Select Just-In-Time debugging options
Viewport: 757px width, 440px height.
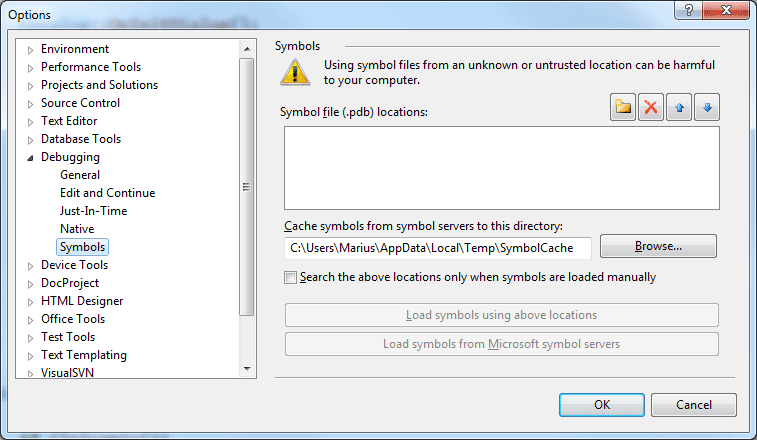[x=93, y=211]
